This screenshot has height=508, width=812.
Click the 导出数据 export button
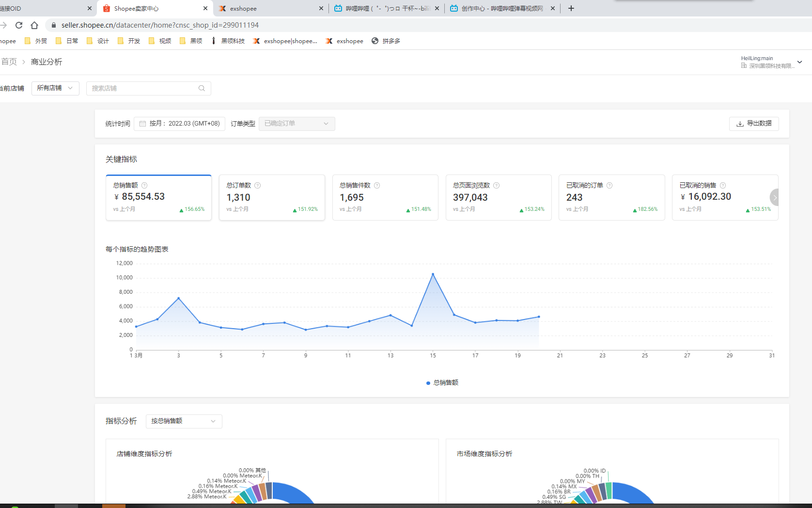tap(754, 124)
